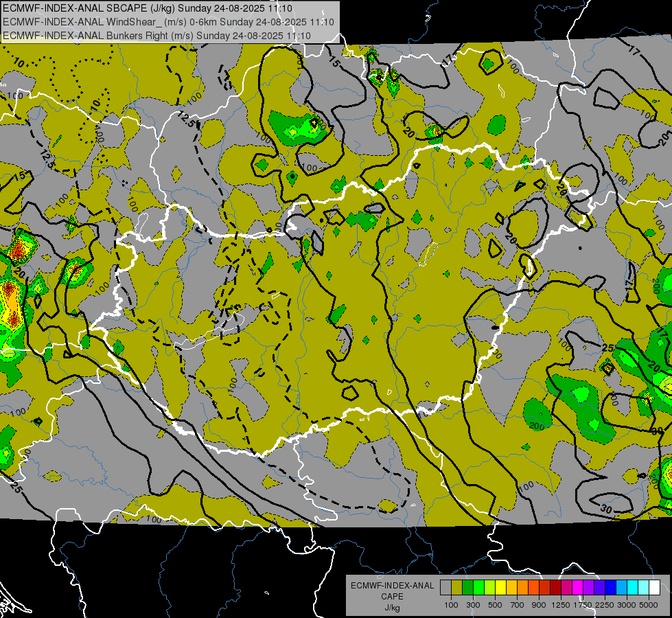Click the legend value 3000
Screen dimensions: 672x618
627,605
